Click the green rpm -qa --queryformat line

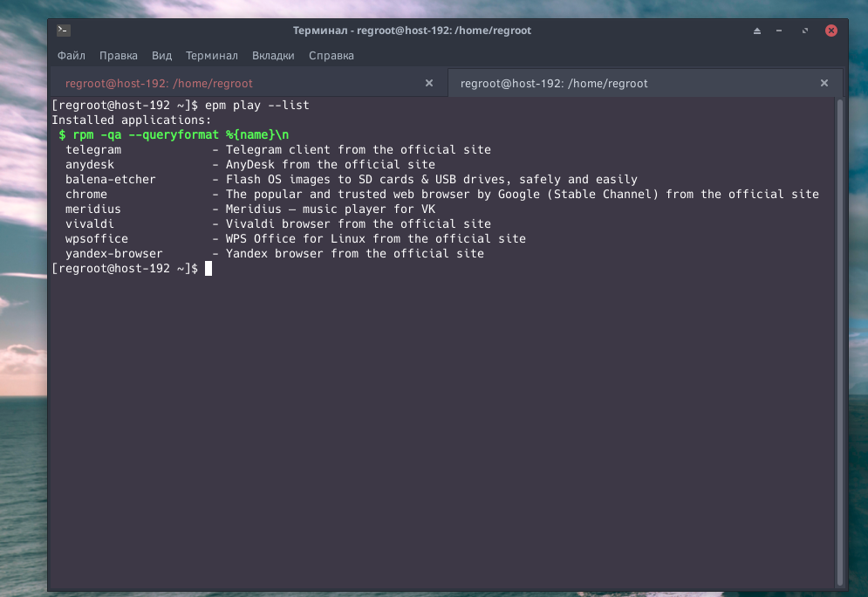pos(174,135)
